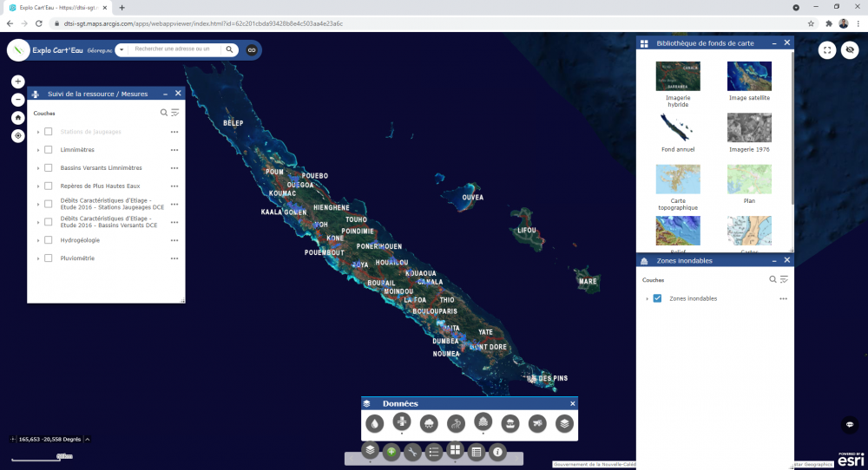Return to default map extent home button

tap(17, 118)
